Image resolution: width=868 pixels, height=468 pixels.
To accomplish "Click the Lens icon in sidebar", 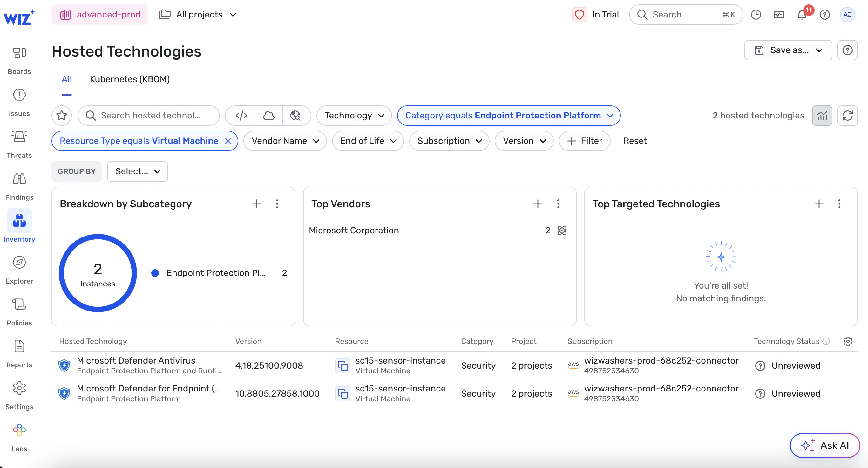I will pos(19,437).
